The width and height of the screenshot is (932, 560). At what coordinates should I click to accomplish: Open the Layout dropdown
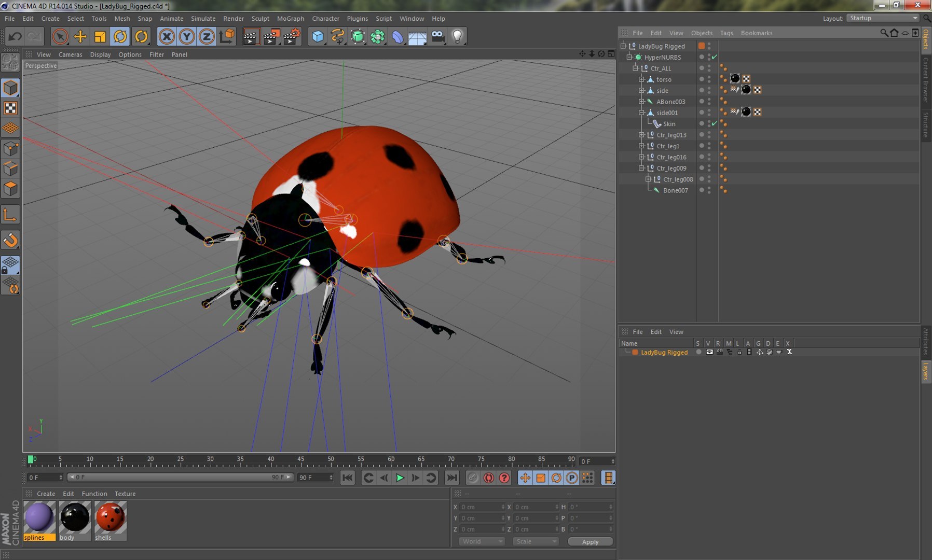[883, 18]
